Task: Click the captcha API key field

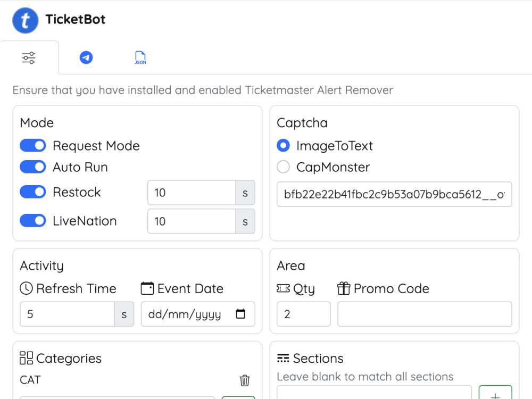Action: point(394,194)
